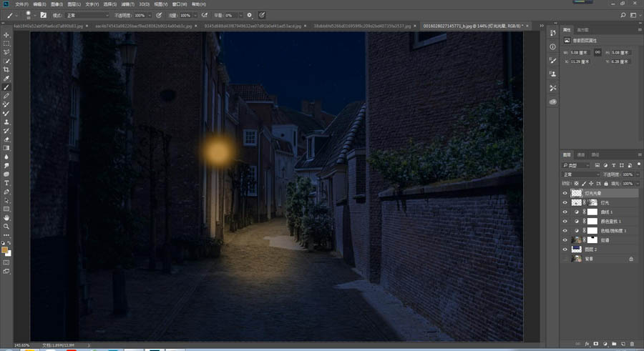Screen dimensions: 644x351
Task: Click the delete layer trash icon
Action: click(631, 343)
